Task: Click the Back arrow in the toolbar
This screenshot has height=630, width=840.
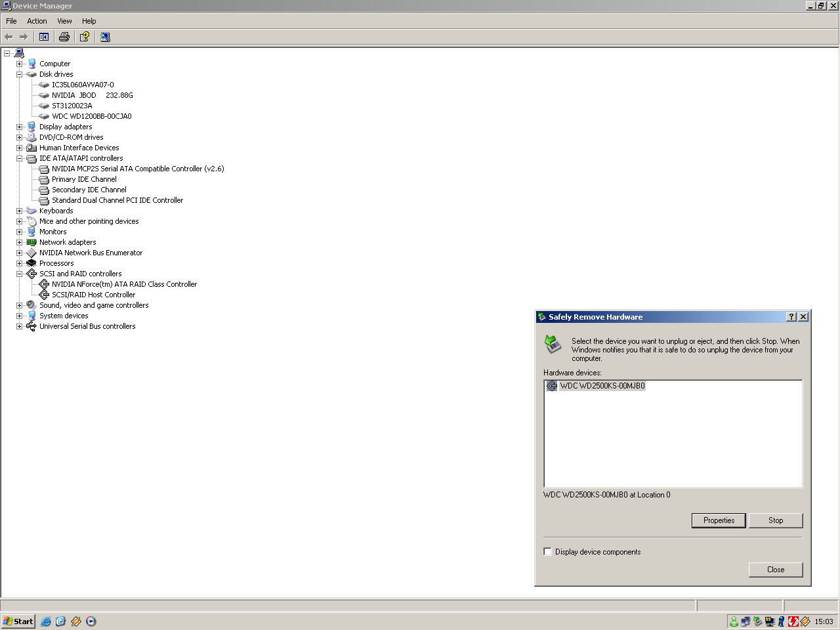Action: click(x=9, y=37)
